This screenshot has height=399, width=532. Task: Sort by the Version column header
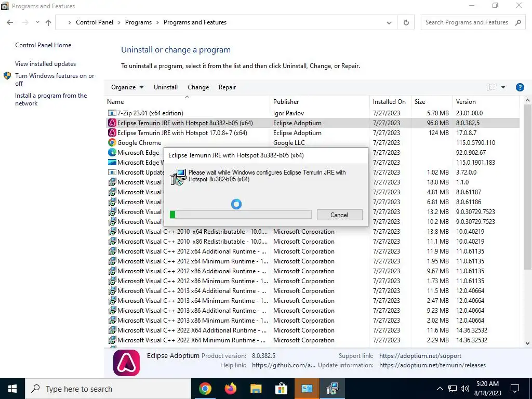click(486, 102)
